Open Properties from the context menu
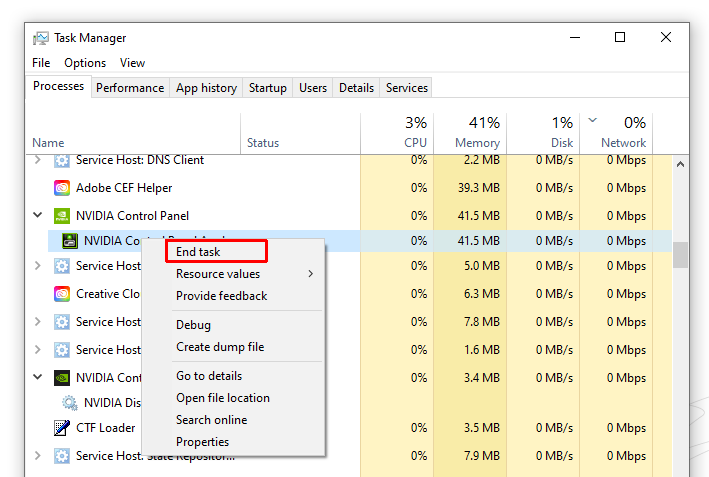Screen dimensions: 709x477 tap(233, 442)
